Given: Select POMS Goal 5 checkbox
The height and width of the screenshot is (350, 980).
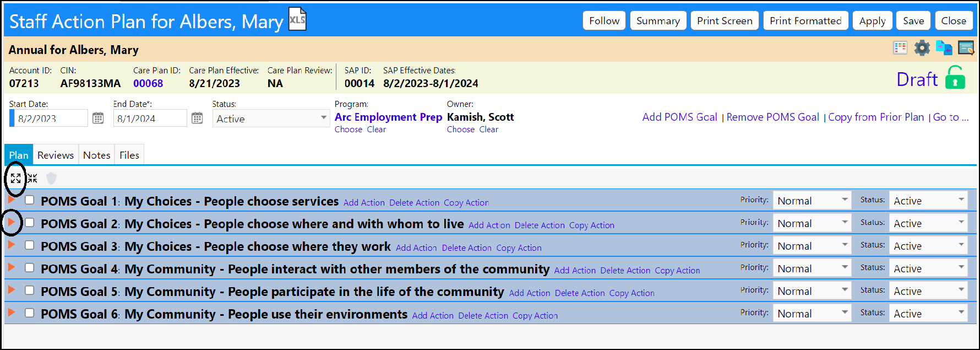Looking at the screenshot, I should tap(29, 290).
